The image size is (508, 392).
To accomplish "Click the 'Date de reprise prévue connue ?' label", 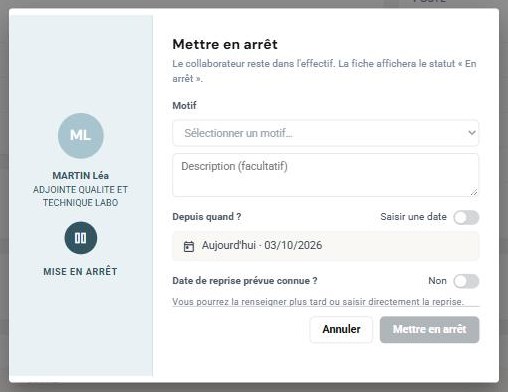I will pos(245,281).
